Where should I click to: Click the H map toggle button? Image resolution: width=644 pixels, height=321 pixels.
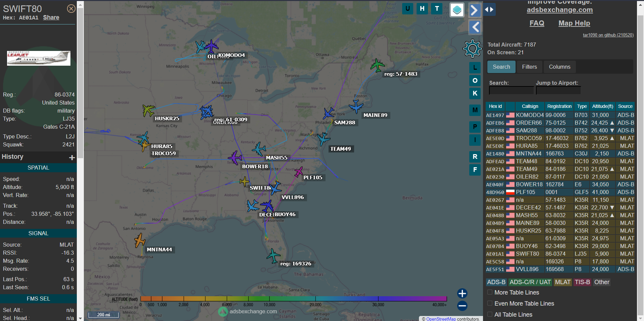point(422,9)
